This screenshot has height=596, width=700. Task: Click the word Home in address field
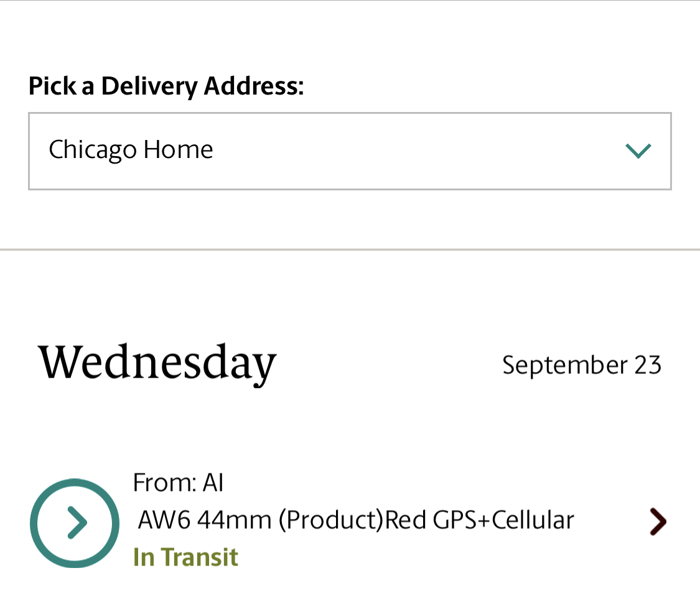click(x=178, y=149)
